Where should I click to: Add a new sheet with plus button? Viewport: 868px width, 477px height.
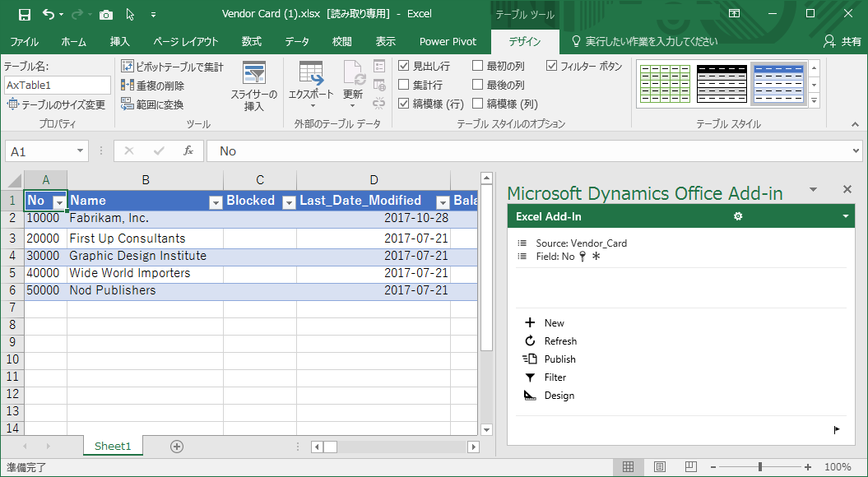(177, 447)
